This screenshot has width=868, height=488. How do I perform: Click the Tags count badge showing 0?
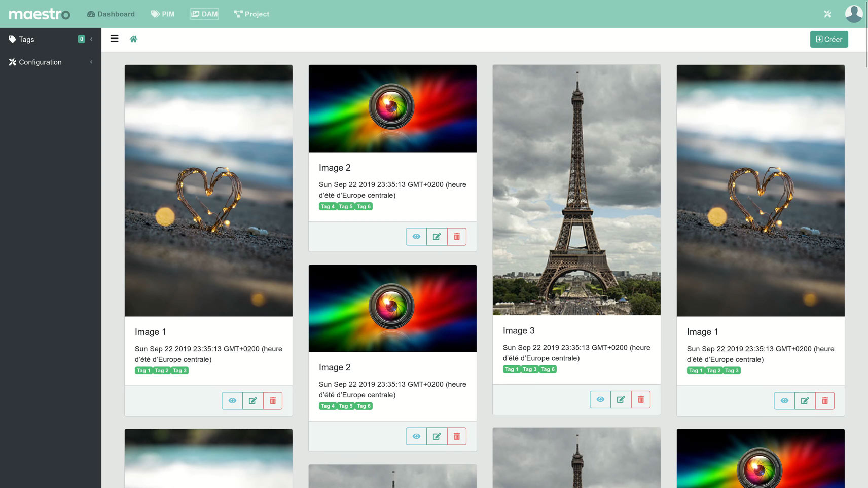click(81, 39)
